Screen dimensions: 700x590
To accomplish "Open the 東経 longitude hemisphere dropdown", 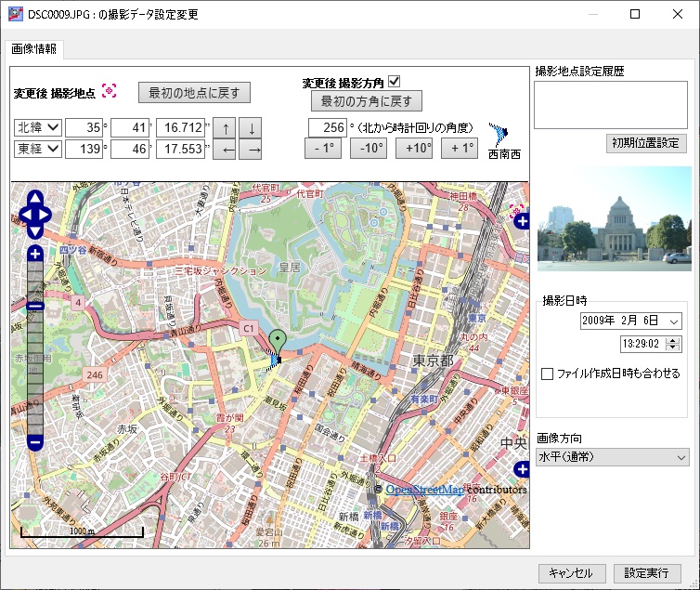I will coord(38,149).
